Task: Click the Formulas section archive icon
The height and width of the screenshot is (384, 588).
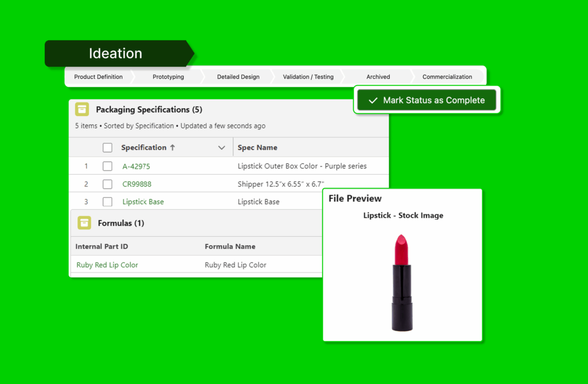Action: pyautogui.click(x=84, y=223)
